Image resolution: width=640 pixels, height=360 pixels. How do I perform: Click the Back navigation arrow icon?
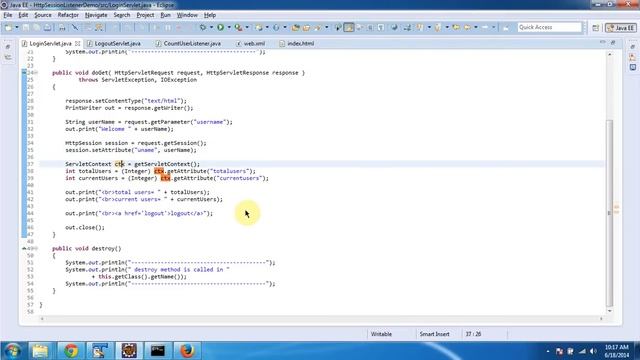tap(467, 27)
